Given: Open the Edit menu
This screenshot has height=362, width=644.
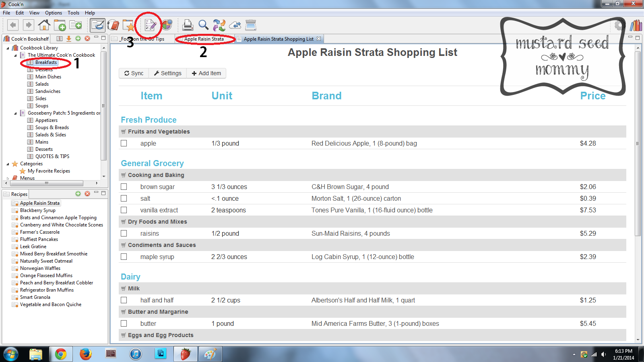Looking at the screenshot, I should click(x=20, y=13).
